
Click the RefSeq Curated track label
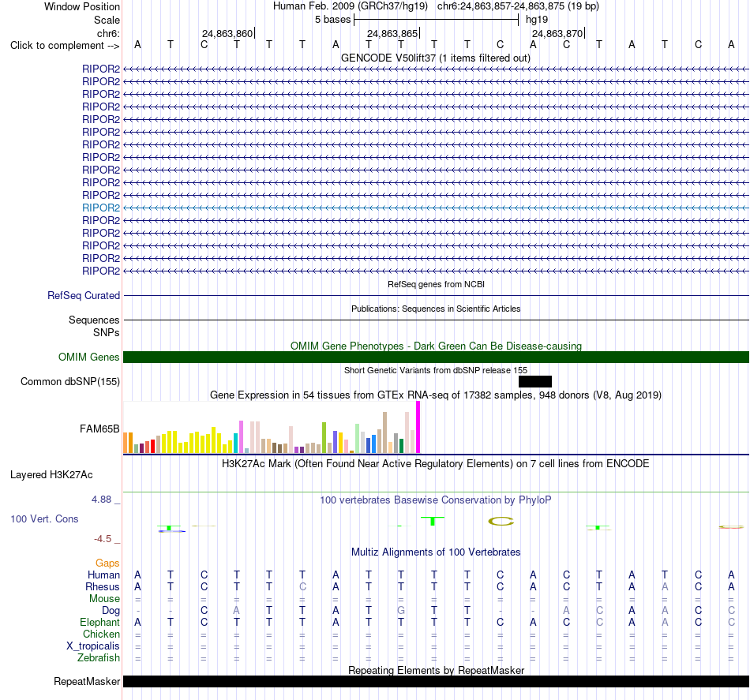click(84, 295)
